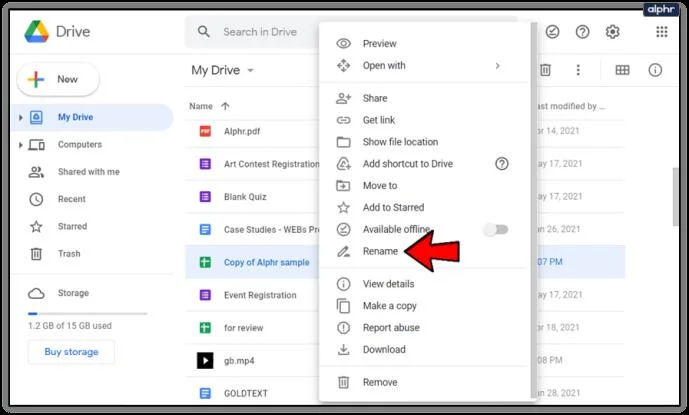Open Shared with me in sidebar
Image resolution: width=689 pixels, height=415 pixels.
click(x=89, y=172)
